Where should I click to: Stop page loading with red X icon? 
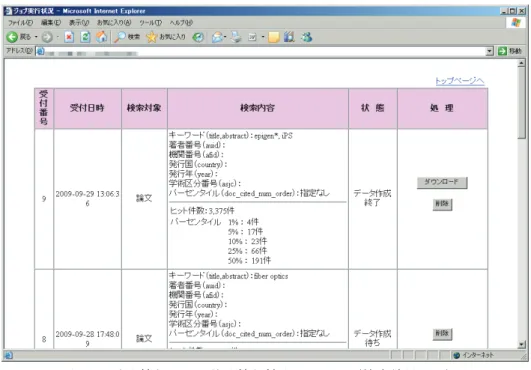point(69,37)
